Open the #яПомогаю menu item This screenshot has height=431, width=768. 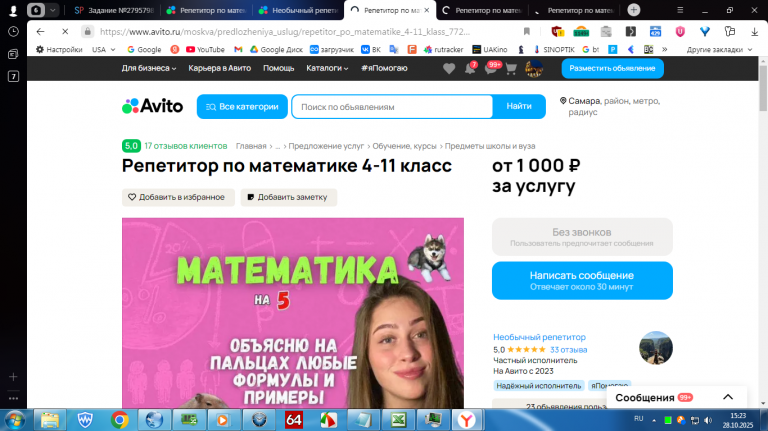384,68
